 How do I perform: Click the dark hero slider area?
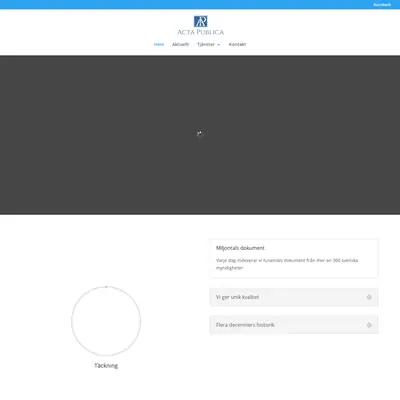[x=200, y=135]
